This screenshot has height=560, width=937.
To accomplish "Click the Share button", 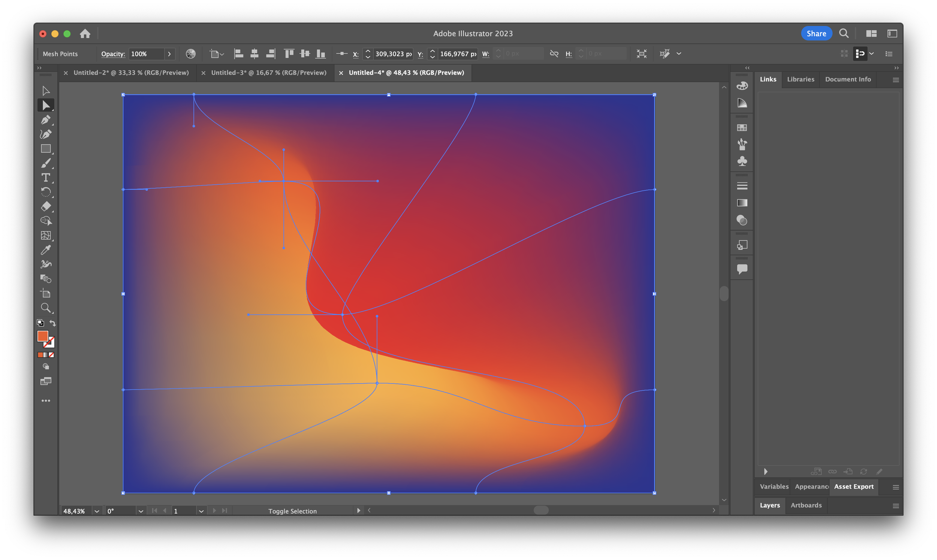I will tap(816, 33).
